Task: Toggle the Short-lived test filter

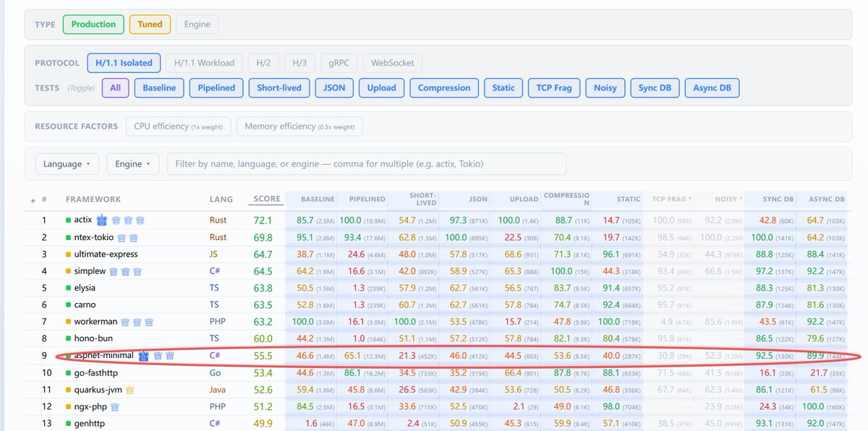Action: click(278, 88)
